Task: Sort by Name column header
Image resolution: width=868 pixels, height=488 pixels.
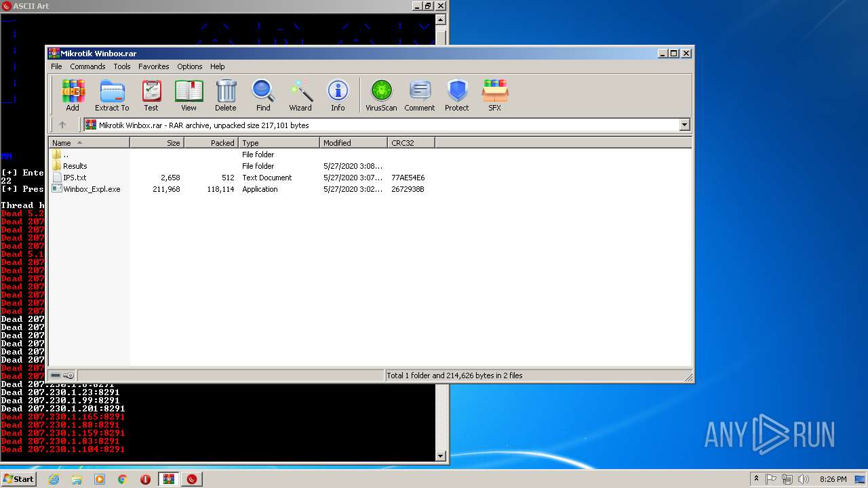Action: [x=89, y=143]
